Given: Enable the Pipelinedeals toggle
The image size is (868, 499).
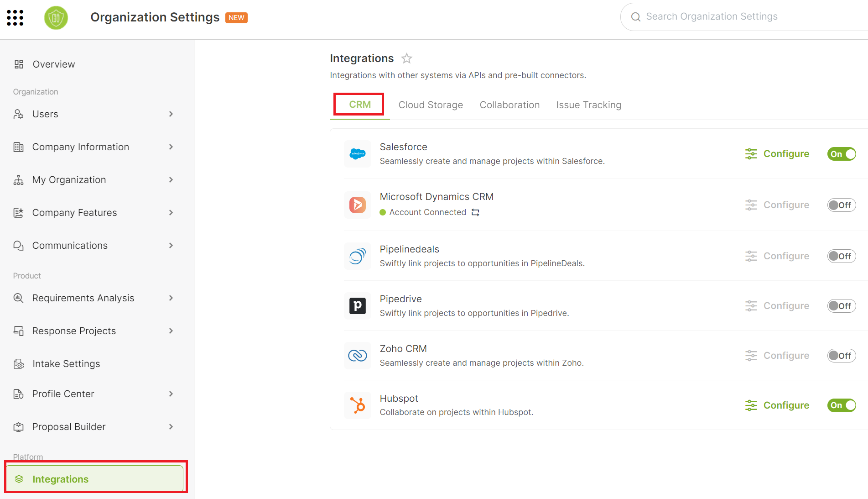Looking at the screenshot, I should (842, 256).
